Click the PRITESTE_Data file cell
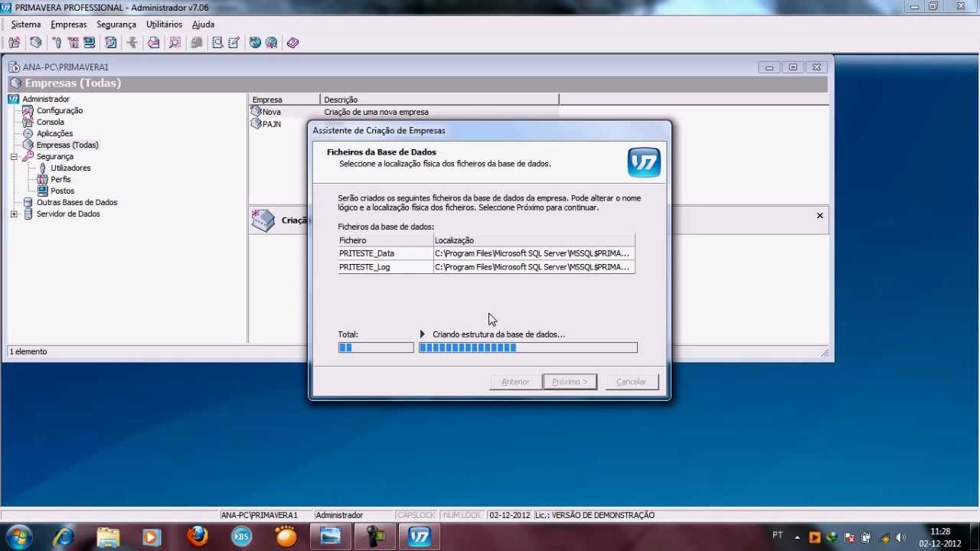The width and height of the screenshot is (980, 551). point(386,253)
